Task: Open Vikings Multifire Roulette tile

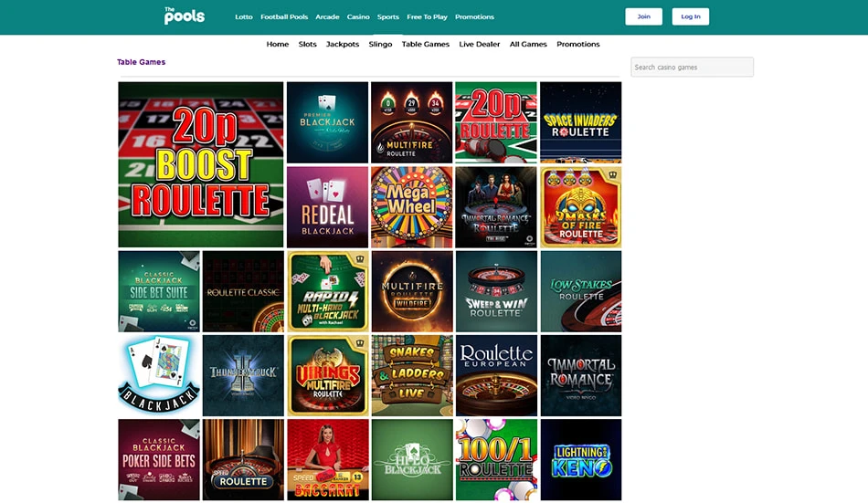Action: click(x=327, y=375)
